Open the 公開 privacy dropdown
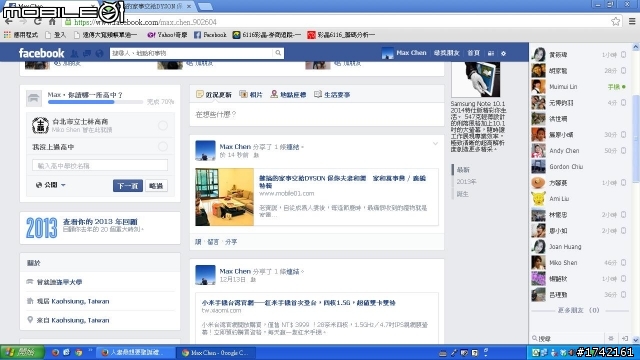This screenshot has height=360, width=640. (51, 185)
